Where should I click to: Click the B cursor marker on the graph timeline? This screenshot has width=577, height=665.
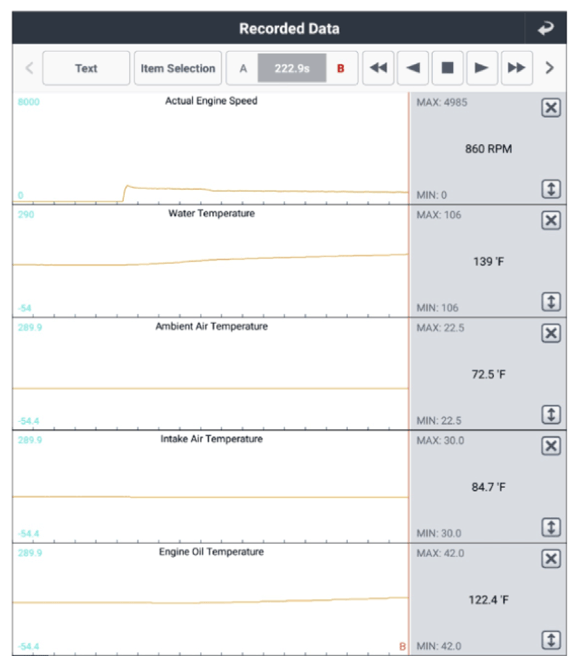402,646
